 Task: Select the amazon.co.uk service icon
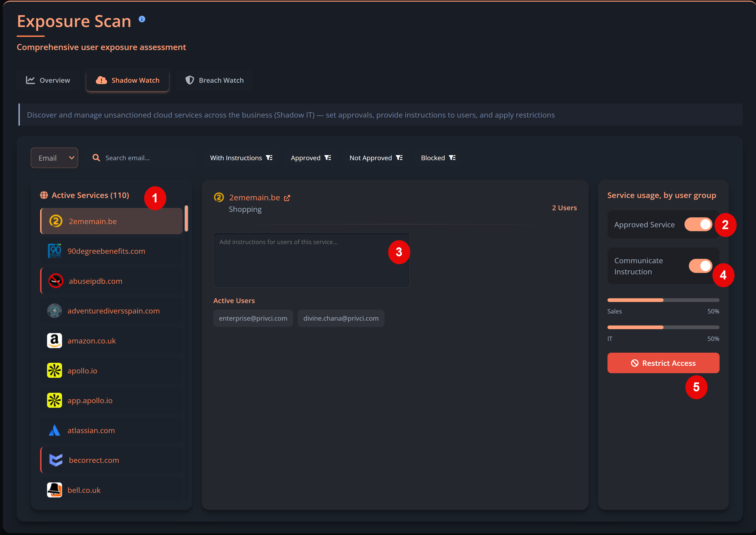(x=54, y=341)
